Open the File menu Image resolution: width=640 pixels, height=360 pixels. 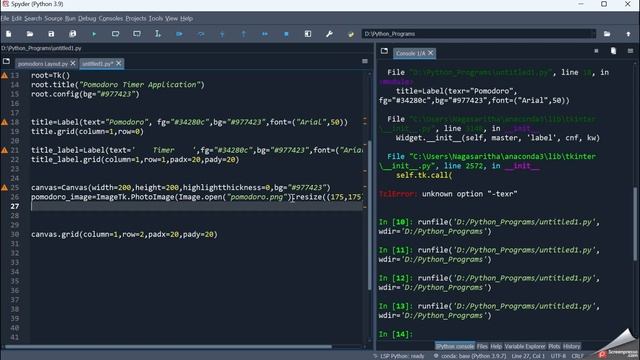point(5,18)
